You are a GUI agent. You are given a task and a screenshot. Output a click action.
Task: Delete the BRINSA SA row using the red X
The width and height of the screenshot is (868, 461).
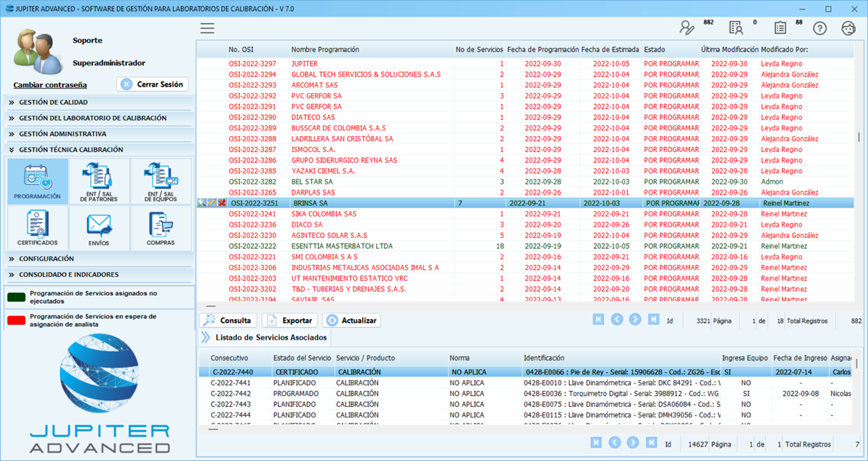pos(221,203)
